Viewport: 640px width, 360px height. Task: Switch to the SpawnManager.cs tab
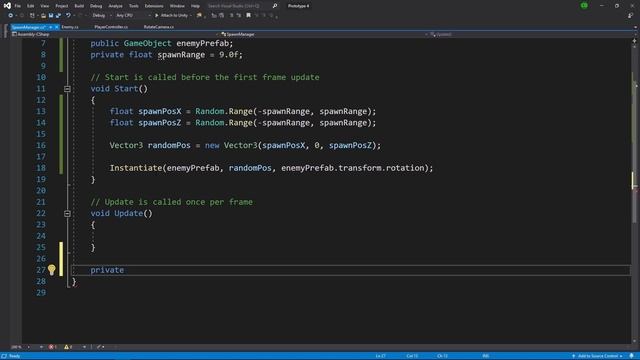29,27
